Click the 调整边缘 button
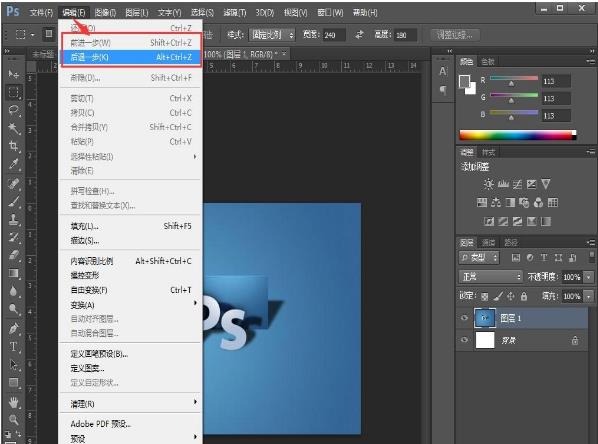Image resolution: width=598 pixels, height=444 pixels. pos(455,35)
